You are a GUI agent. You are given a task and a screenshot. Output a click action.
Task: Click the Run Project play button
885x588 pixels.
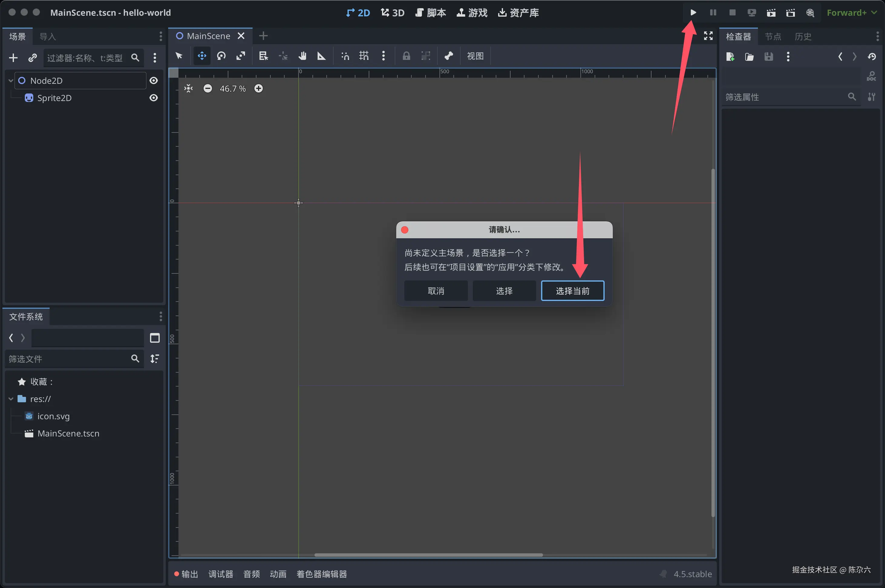(x=693, y=12)
